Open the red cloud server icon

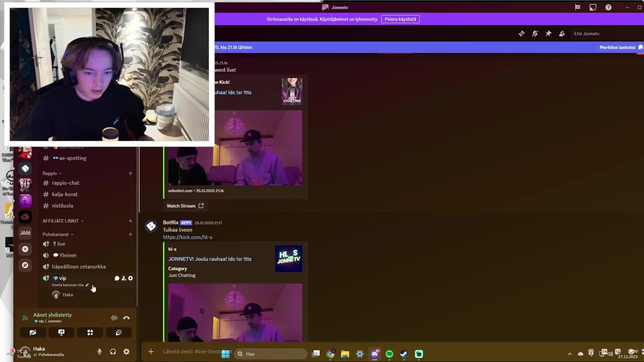25,217
